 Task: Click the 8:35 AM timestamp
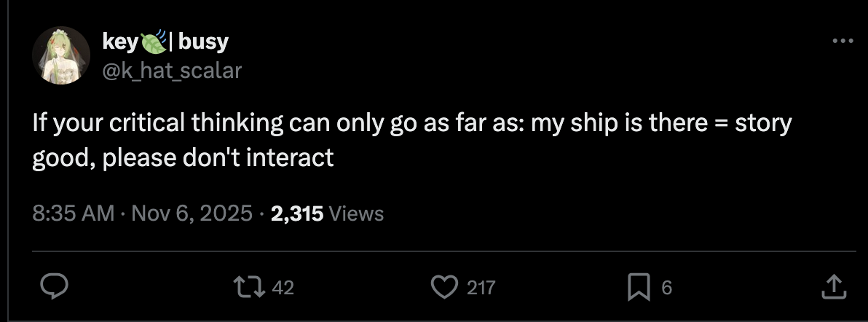(x=73, y=213)
